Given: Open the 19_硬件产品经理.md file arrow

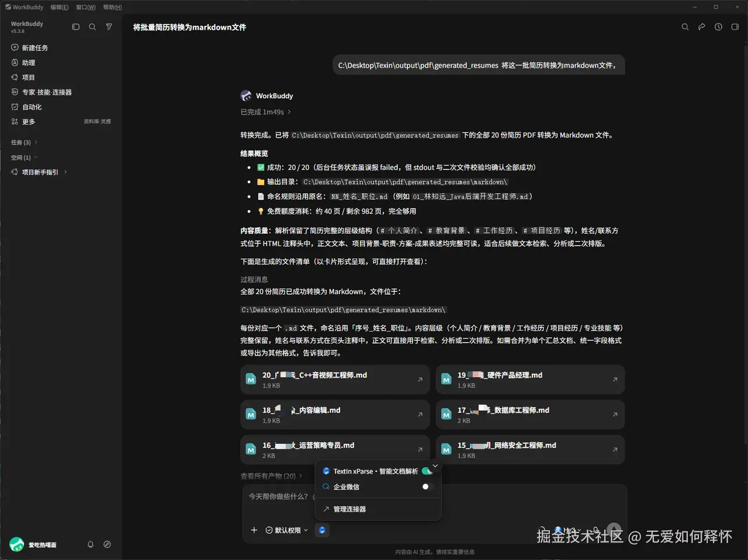Looking at the screenshot, I should pos(615,380).
